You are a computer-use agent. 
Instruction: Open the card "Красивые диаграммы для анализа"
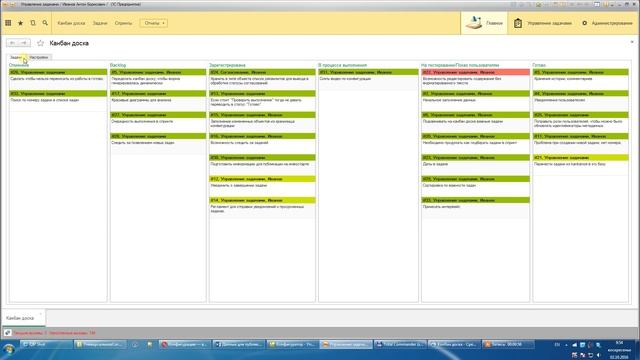point(158,100)
